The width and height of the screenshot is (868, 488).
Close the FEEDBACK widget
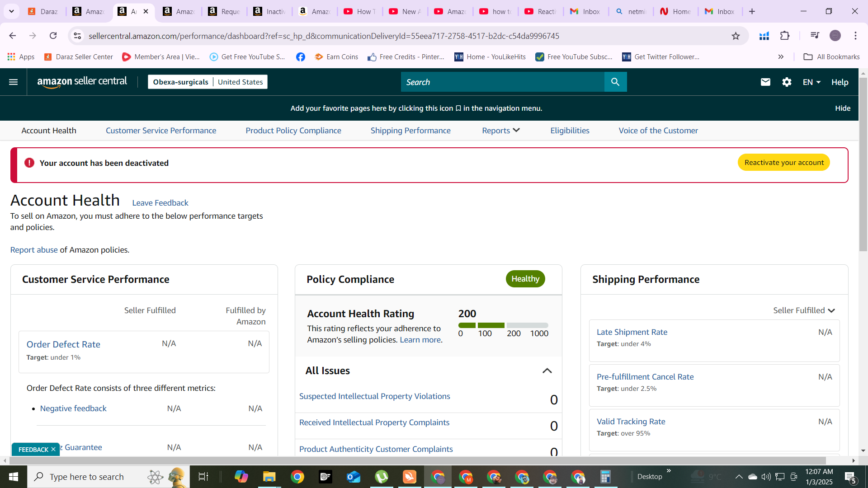pos(53,450)
